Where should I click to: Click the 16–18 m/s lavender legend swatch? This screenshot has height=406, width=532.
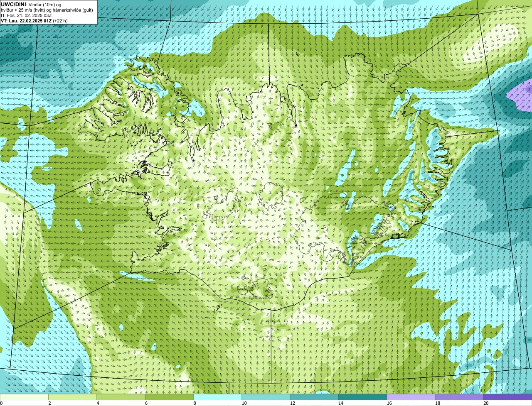coord(411,397)
